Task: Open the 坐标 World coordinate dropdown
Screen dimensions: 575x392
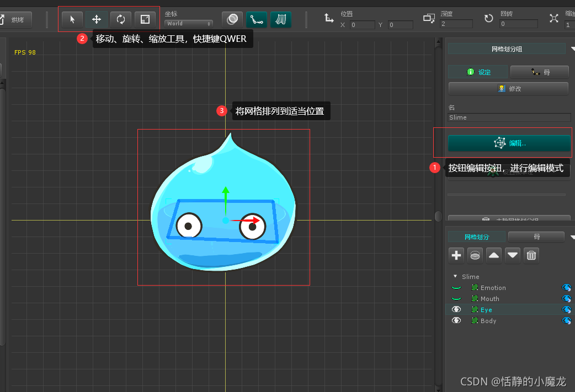Action: [x=189, y=24]
